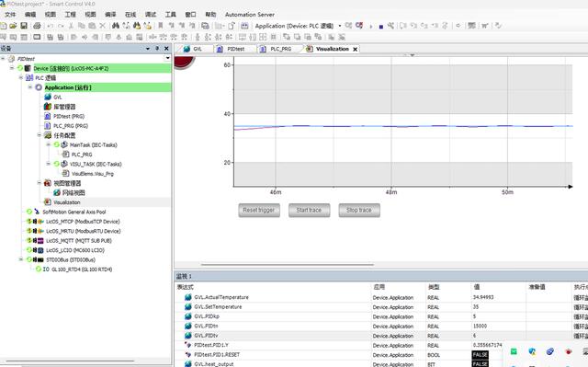
Task: Click the Copy toolbar icon
Action: (82, 26)
